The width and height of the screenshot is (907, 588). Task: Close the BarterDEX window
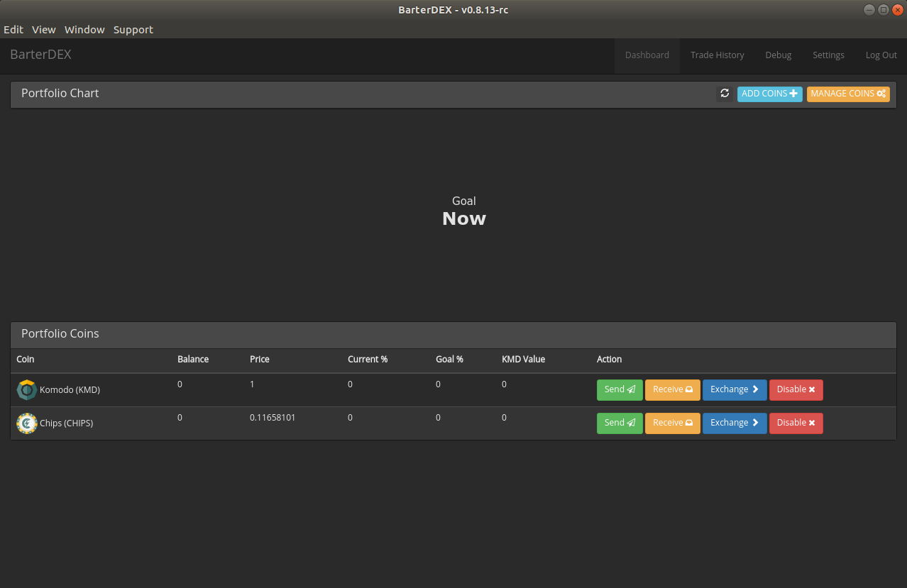897,10
